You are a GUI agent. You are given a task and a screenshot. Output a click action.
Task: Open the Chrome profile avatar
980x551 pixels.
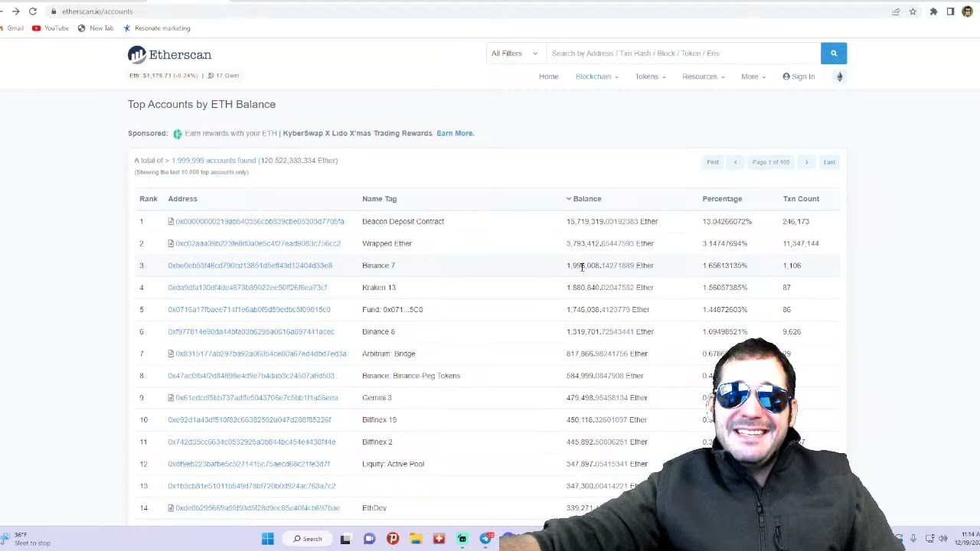click(x=967, y=11)
